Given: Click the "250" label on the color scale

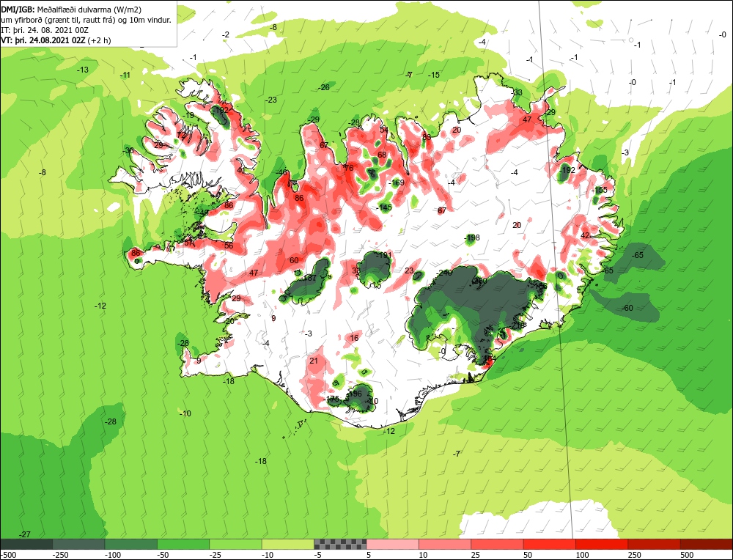Looking at the screenshot, I should pos(634,555).
